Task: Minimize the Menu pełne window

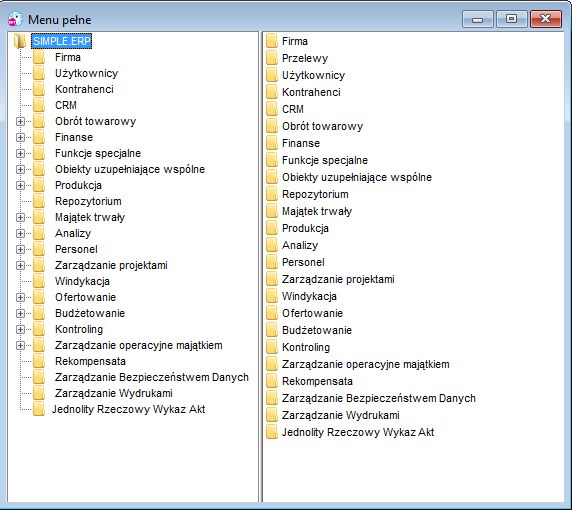Action: point(478,19)
